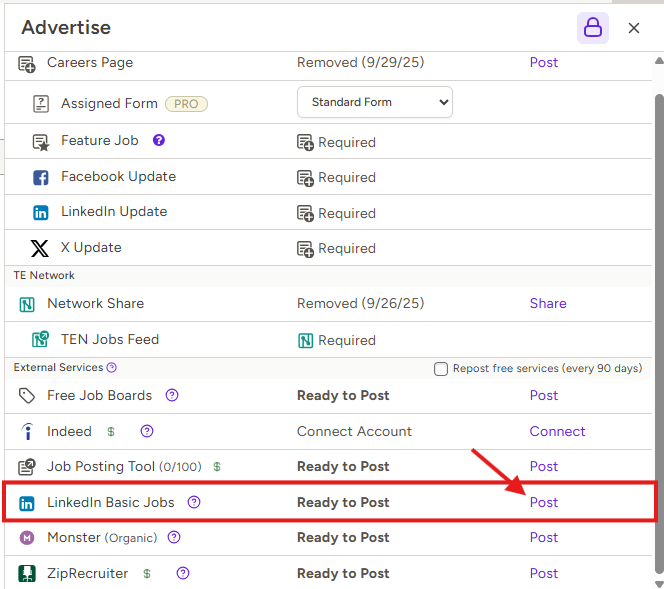Image resolution: width=664 pixels, height=589 pixels.
Task: Connect Indeed account
Action: tap(557, 431)
